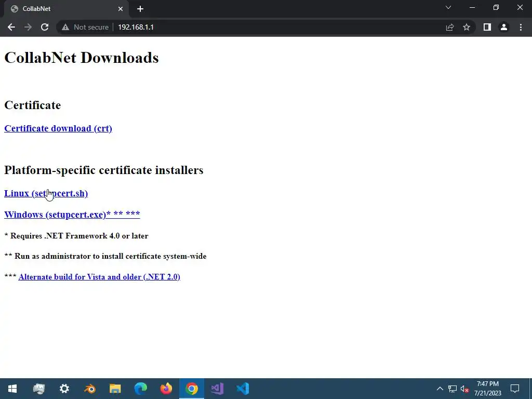The width and height of the screenshot is (532, 399).
Task: Open File Explorer from taskbar
Action: 115,389
